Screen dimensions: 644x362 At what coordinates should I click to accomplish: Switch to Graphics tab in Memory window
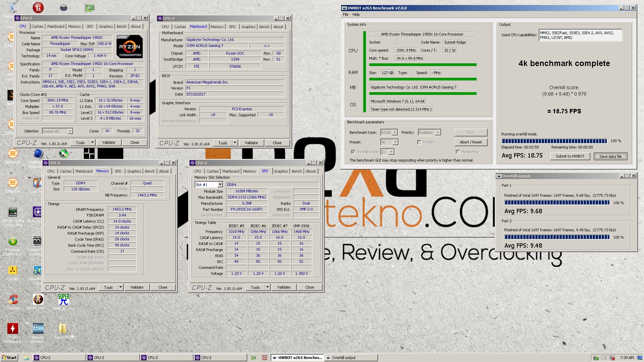(134, 171)
